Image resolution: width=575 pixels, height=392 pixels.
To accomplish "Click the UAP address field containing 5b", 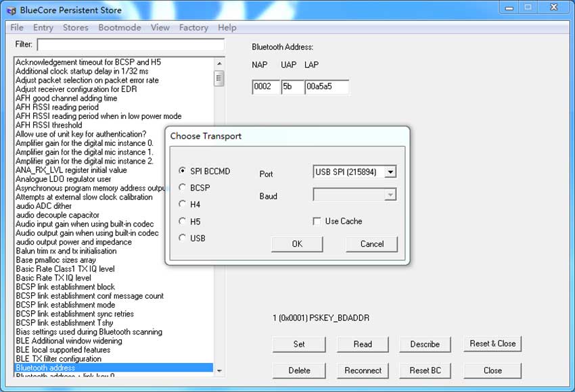I will pyautogui.click(x=292, y=87).
